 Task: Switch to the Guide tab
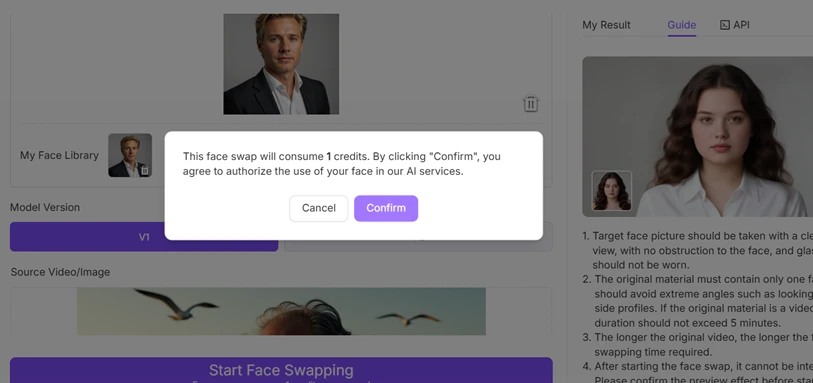pos(681,25)
